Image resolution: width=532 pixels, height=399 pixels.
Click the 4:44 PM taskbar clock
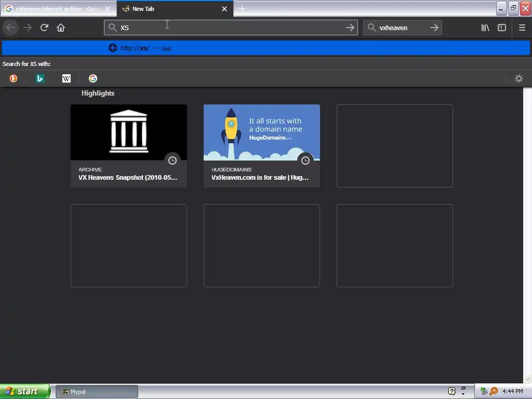point(513,391)
